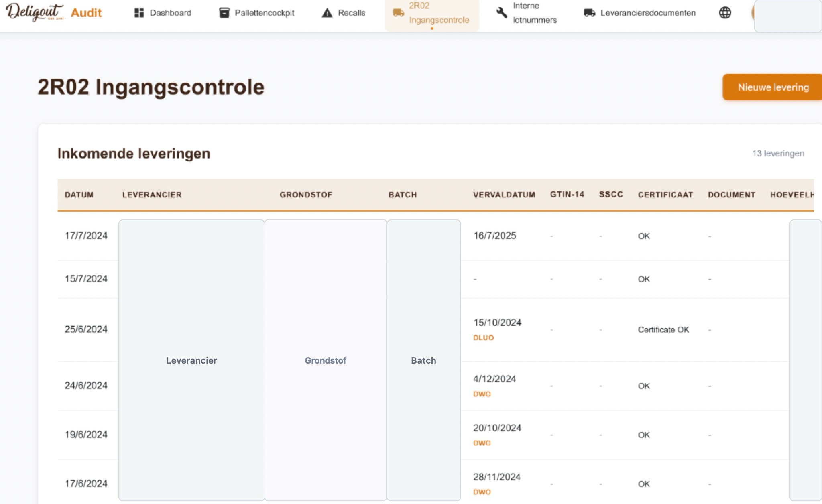Click the delivery date 19/6/2024
Screen dimensions: 822x504
tap(86, 435)
